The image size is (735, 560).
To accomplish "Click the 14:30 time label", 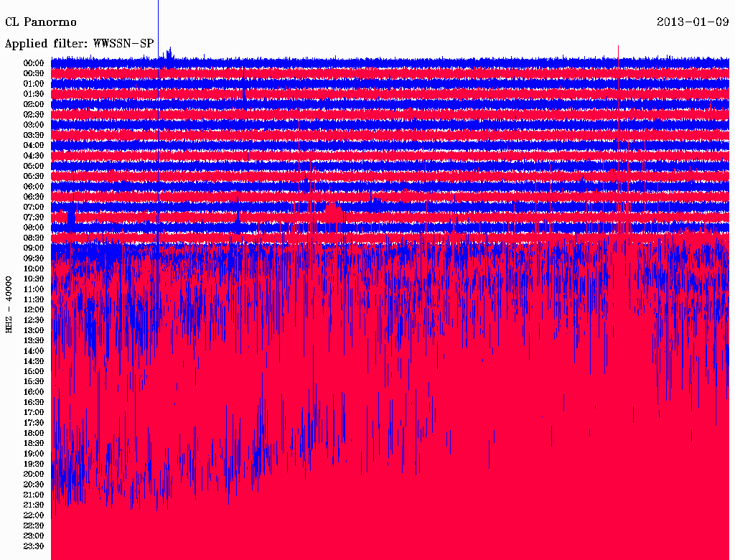I will 34,362.
